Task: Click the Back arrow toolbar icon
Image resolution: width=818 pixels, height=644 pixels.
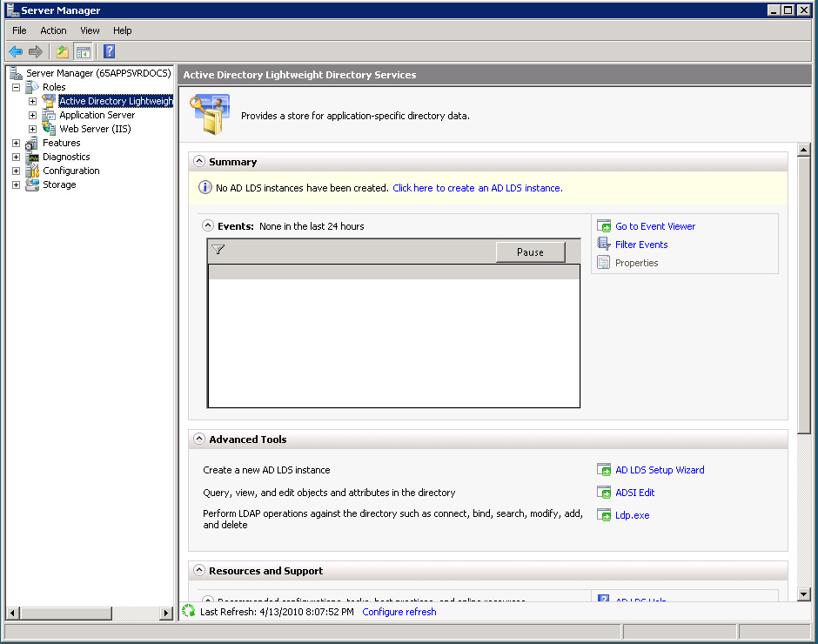Action: coord(16,51)
